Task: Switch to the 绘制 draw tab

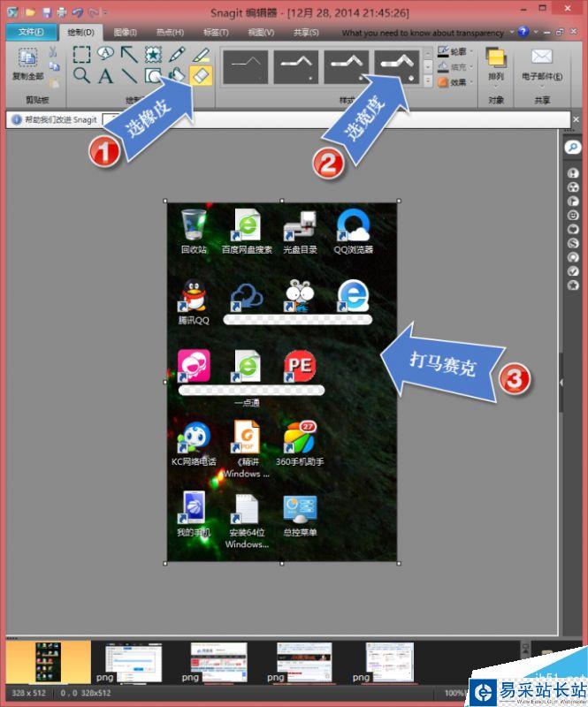Action: click(x=80, y=33)
